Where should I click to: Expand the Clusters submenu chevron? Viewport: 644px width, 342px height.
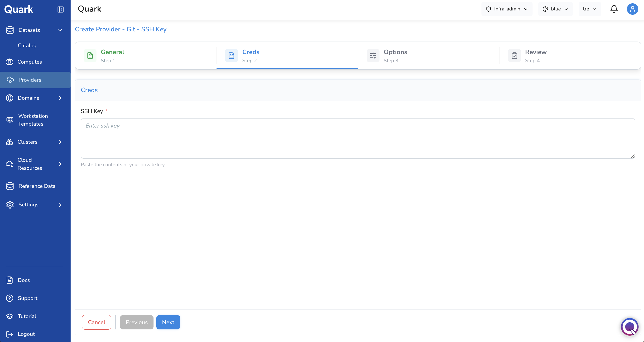tap(60, 142)
